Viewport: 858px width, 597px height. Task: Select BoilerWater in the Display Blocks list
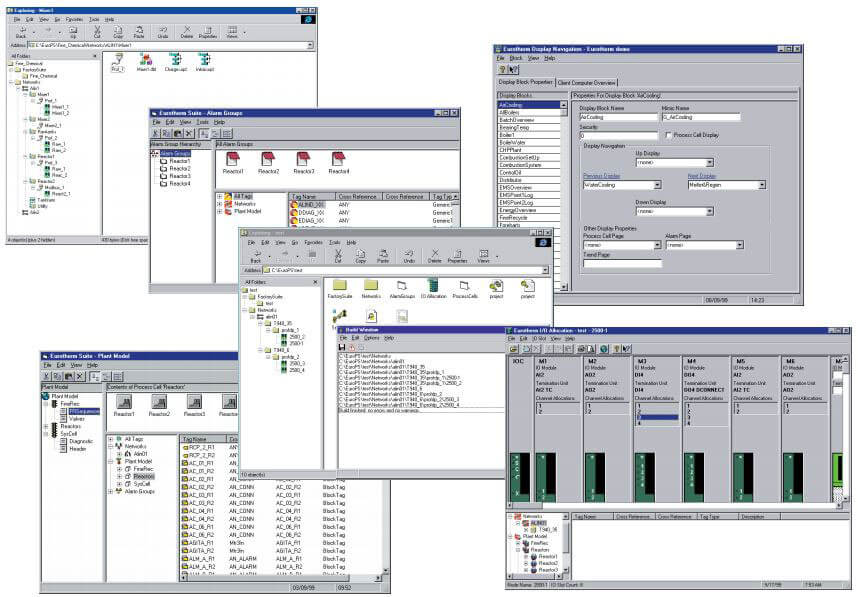click(513, 141)
